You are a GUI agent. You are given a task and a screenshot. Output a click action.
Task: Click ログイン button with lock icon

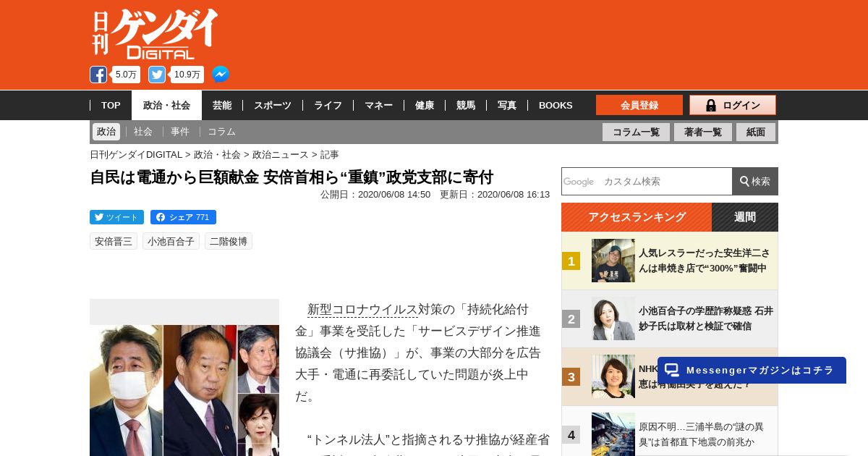tap(733, 105)
